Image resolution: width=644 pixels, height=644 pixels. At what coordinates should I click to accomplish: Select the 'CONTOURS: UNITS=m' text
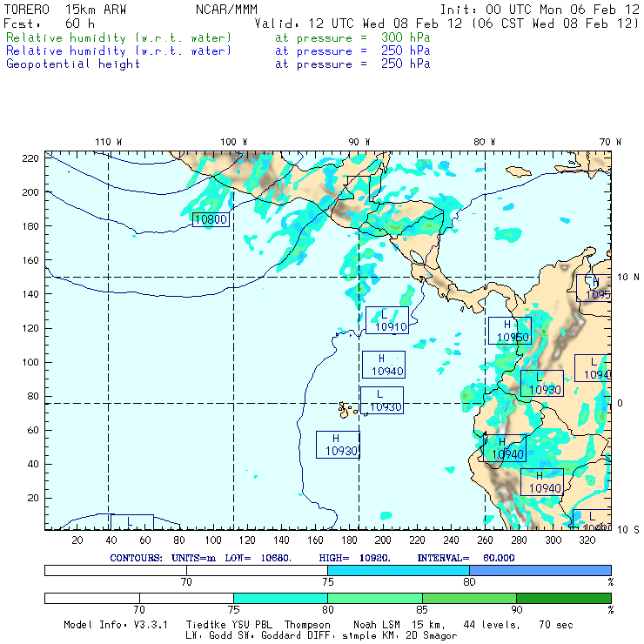(163, 558)
